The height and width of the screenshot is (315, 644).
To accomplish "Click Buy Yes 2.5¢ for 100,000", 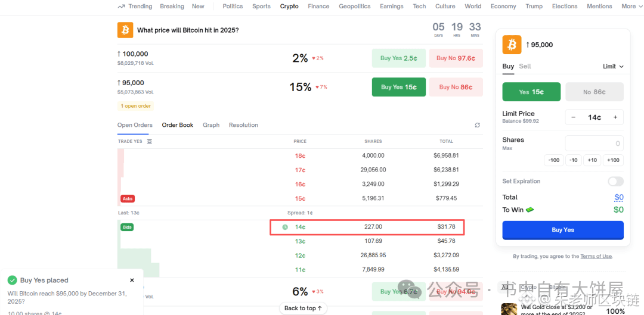I will [x=398, y=58].
